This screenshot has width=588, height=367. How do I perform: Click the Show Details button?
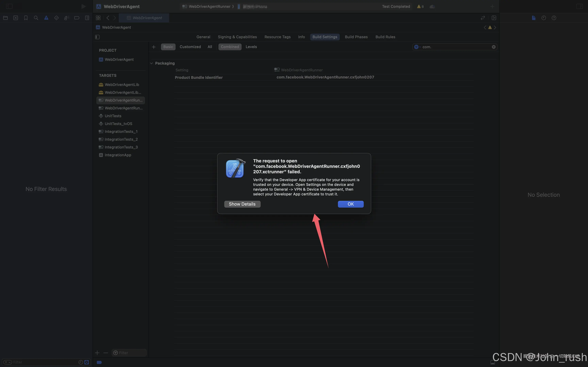(x=242, y=204)
